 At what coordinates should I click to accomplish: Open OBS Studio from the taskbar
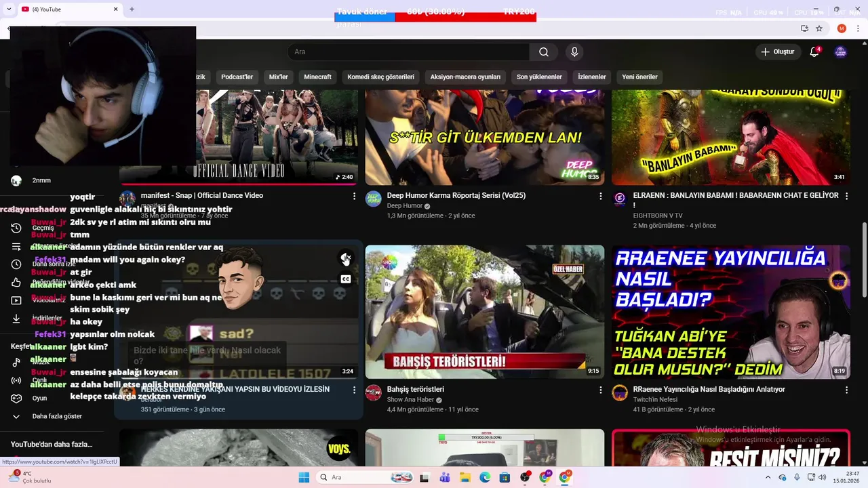coord(525,477)
